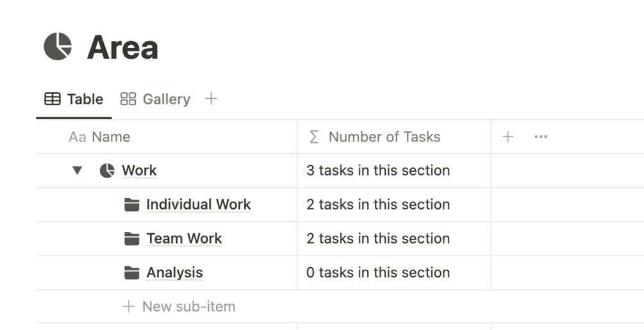
Task: Click the folder icon beside Analysis
Action: click(131, 272)
